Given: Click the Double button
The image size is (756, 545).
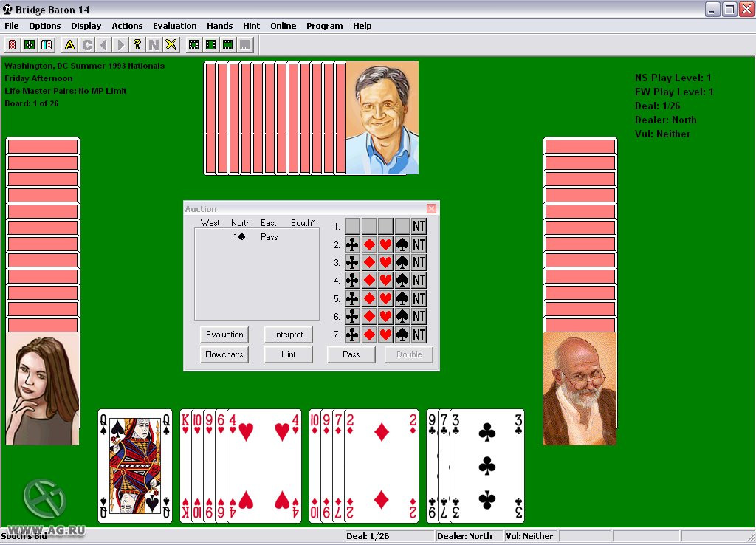Looking at the screenshot, I should tap(409, 354).
